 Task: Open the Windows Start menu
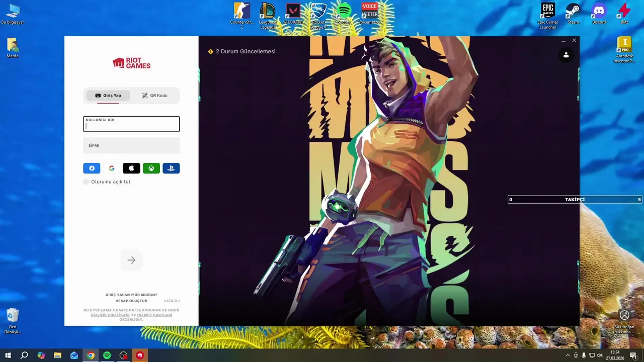tap(8, 355)
